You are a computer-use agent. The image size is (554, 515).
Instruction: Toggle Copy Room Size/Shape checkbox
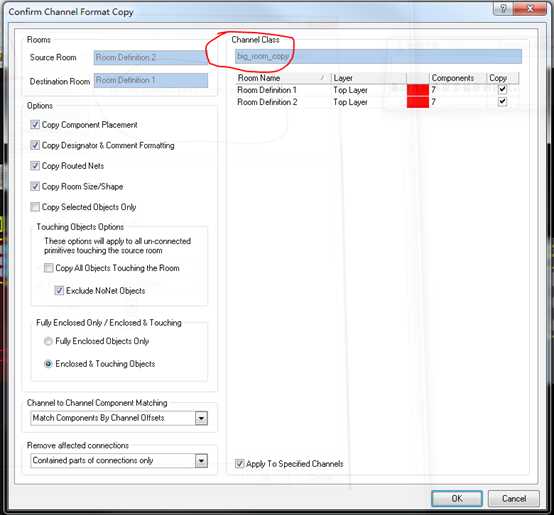[35, 186]
